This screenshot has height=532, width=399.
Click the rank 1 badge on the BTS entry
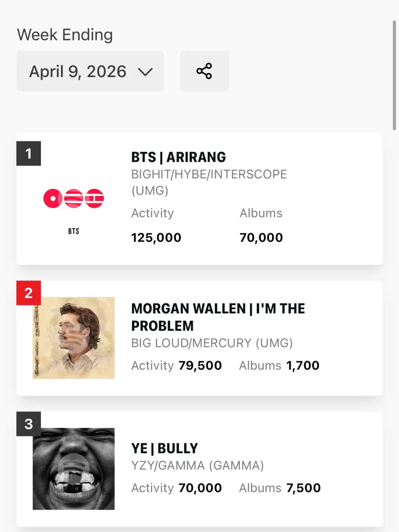point(29,153)
